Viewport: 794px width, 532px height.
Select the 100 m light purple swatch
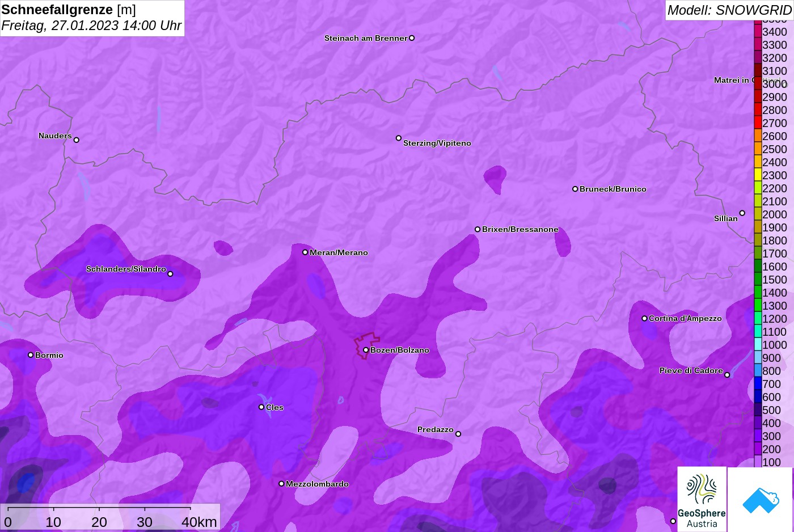click(x=758, y=462)
